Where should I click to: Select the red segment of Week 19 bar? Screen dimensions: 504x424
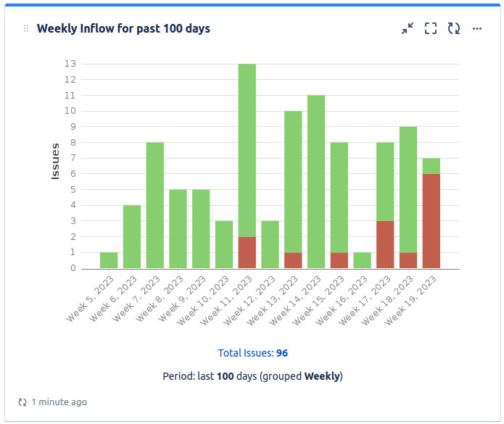coord(431,221)
